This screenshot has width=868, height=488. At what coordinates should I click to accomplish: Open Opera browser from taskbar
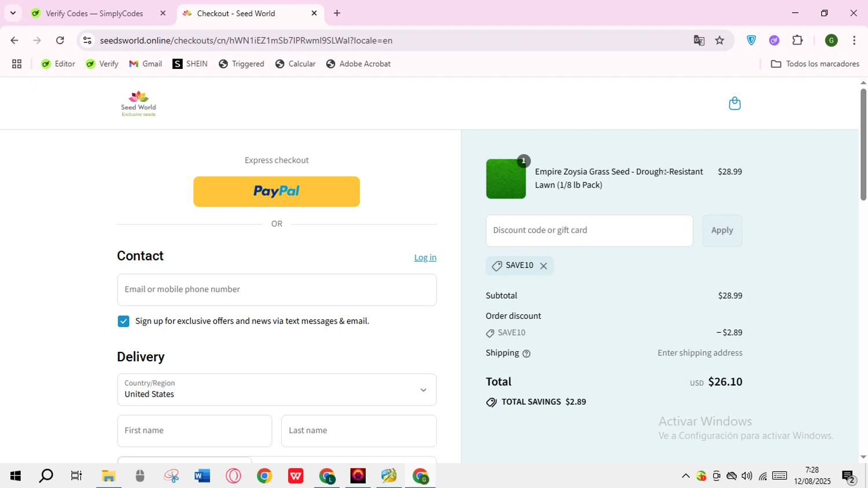[x=234, y=476]
